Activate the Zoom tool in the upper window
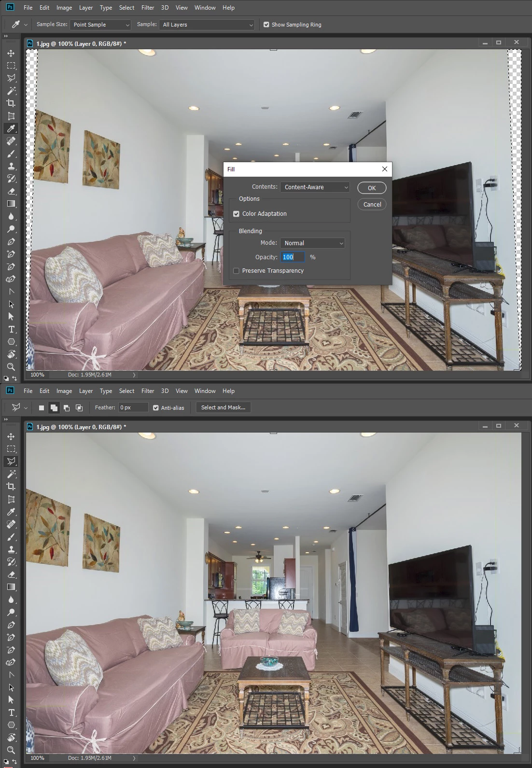Image resolution: width=532 pixels, height=768 pixels. (11, 367)
